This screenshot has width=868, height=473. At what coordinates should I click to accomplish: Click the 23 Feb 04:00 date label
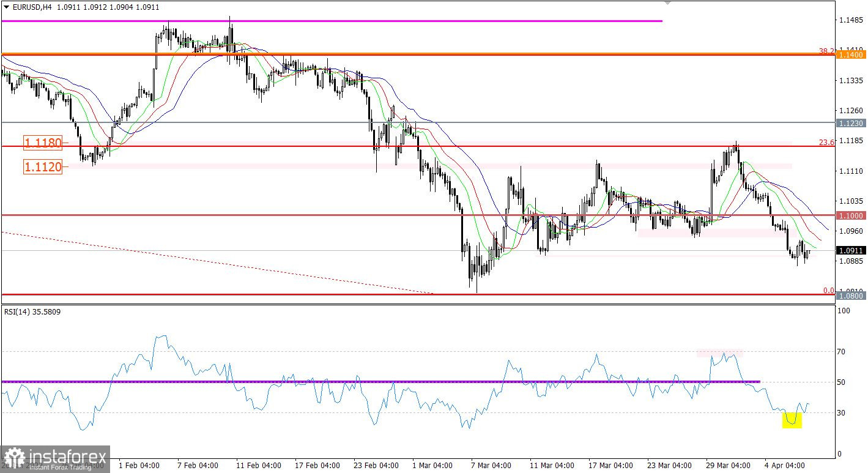click(x=375, y=466)
